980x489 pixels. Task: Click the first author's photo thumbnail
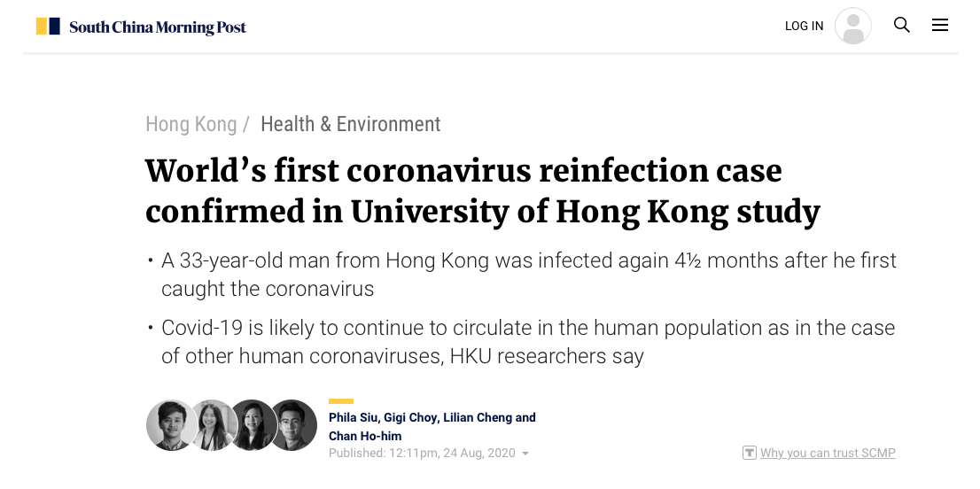(171, 425)
